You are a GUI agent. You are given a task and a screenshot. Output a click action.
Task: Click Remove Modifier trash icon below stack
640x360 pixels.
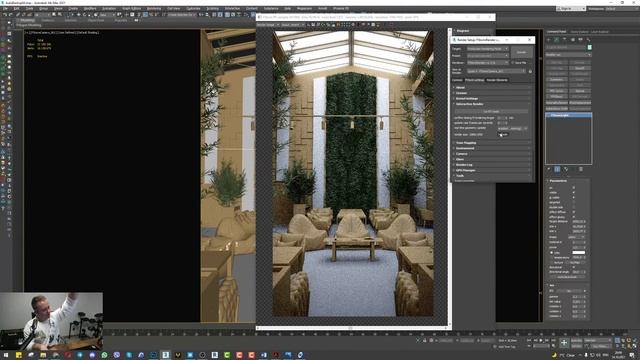(x=581, y=169)
